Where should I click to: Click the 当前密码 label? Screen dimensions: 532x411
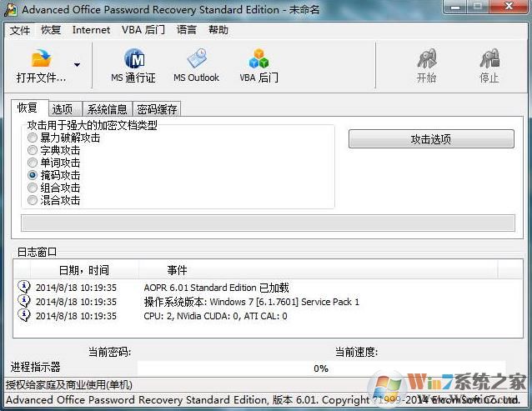tap(109, 352)
